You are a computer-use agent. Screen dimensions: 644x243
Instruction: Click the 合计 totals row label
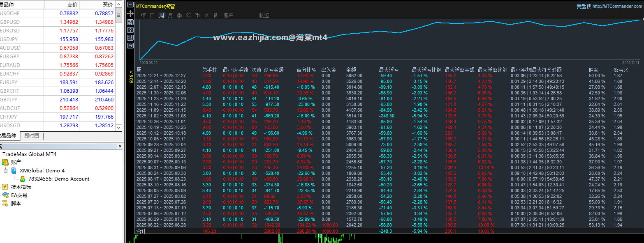click(x=141, y=231)
